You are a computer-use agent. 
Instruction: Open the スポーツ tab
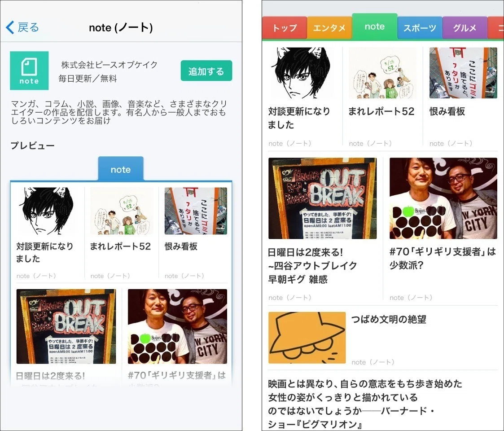point(420,28)
